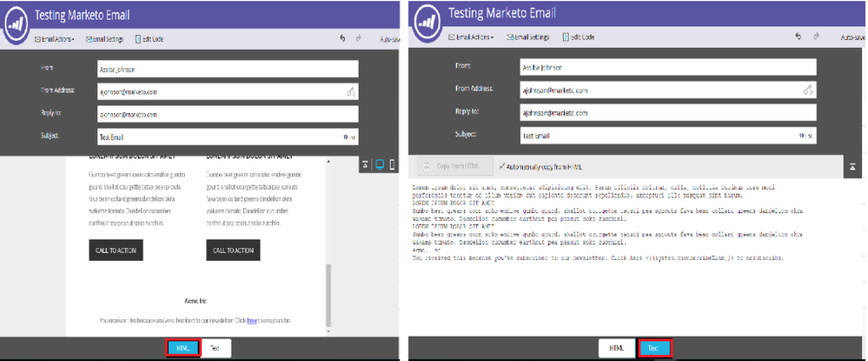Click the first CALL TO ACTION button
Viewport: 868px width, 361px height.
(116, 250)
